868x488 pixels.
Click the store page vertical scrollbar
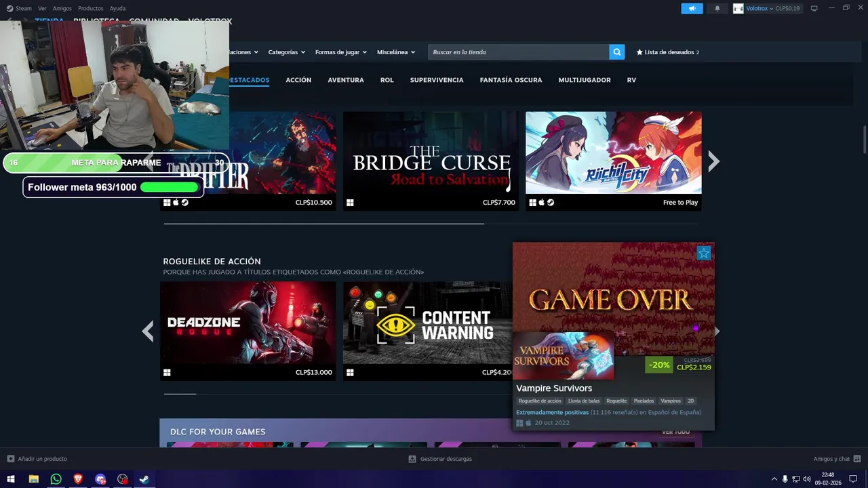(865, 140)
